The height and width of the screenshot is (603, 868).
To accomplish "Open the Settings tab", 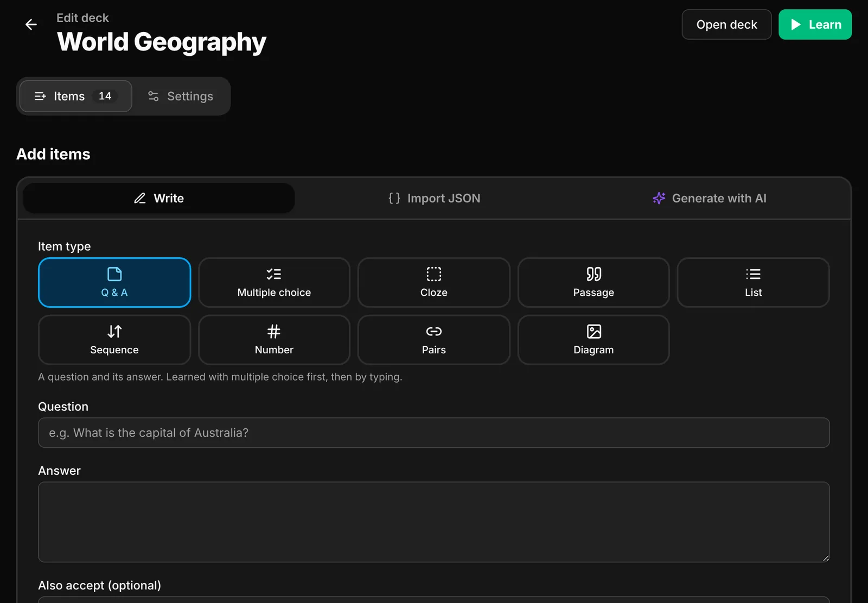I will (181, 96).
